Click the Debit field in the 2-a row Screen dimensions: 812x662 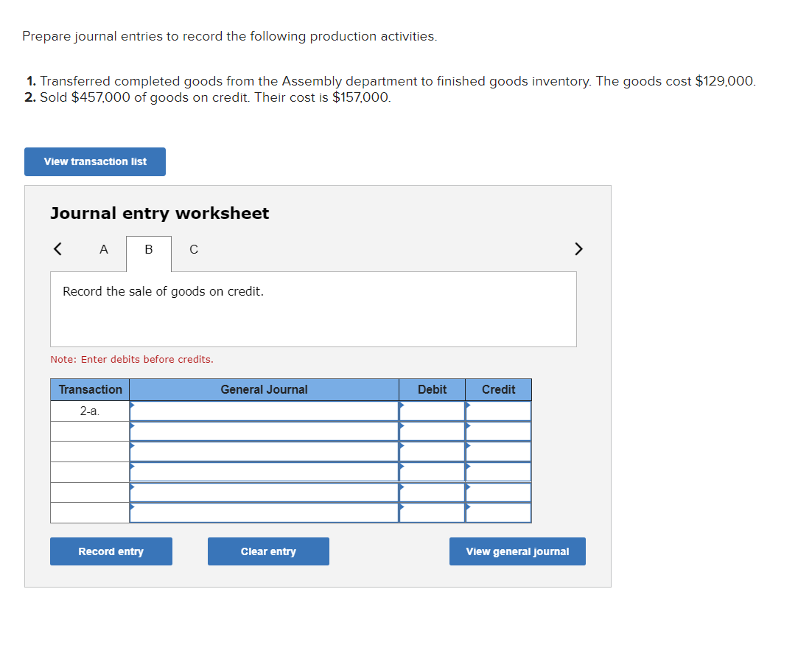tap(432, 411)
